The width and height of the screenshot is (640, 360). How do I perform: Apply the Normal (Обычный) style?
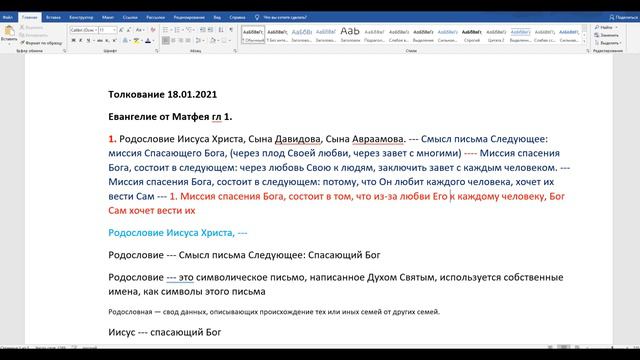tap(253, 35)
